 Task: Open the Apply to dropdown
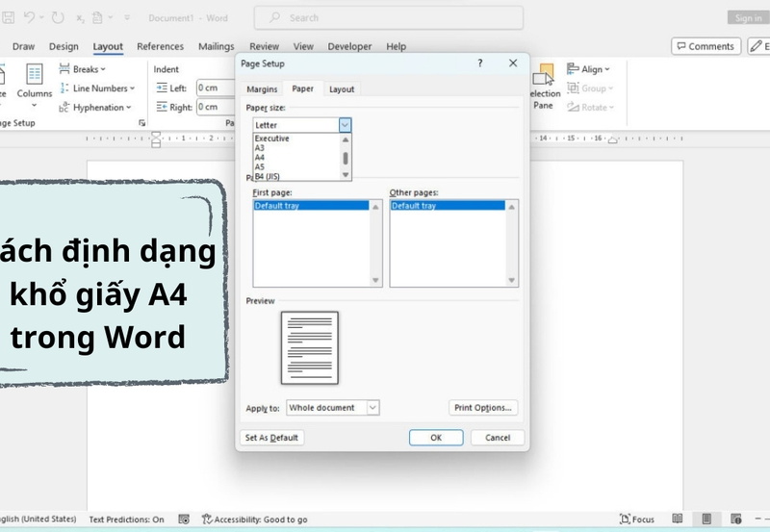click(333, 408)
